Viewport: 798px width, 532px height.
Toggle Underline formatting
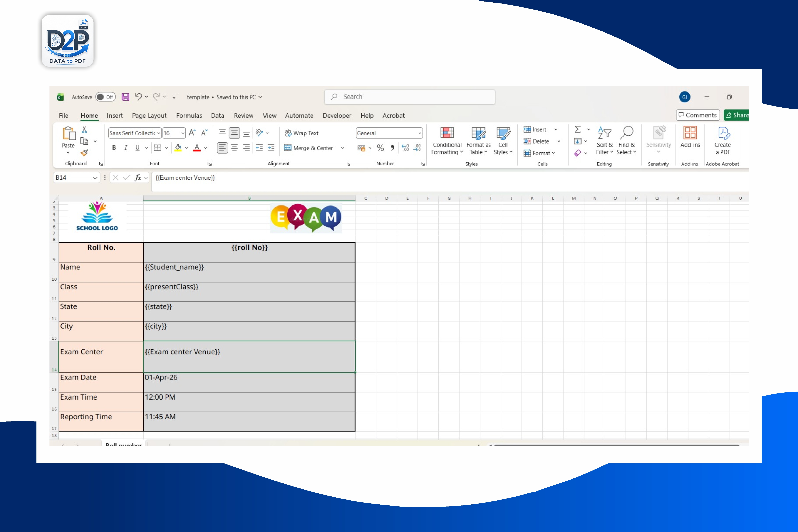137,148
